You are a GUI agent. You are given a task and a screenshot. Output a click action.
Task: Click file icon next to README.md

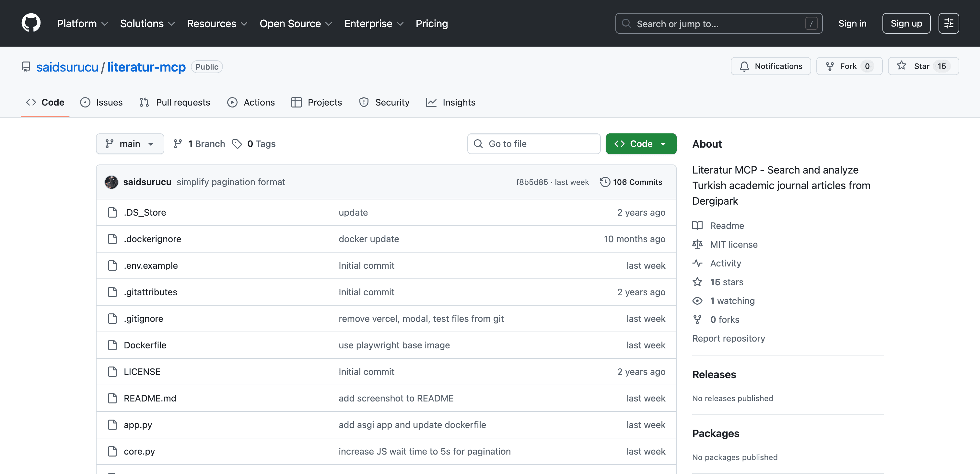click(112, 398)
